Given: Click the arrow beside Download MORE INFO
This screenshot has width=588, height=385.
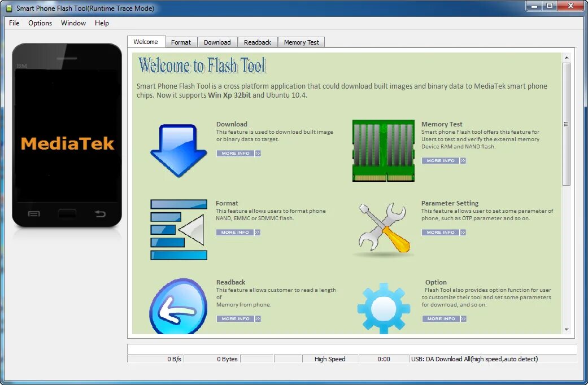Looking at the screenshot, I should pos(258,154).
